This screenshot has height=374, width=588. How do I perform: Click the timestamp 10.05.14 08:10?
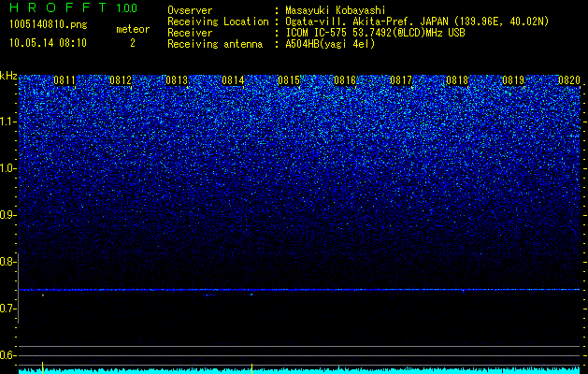click(48, 43)
